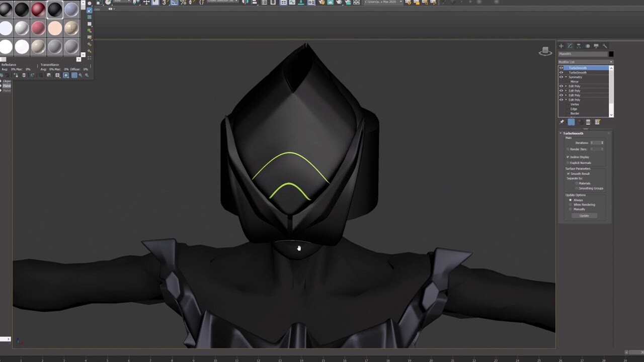Click the Pin Stack icon
The width and height of the screenshot is (644, 362).
tap(562, 122)
